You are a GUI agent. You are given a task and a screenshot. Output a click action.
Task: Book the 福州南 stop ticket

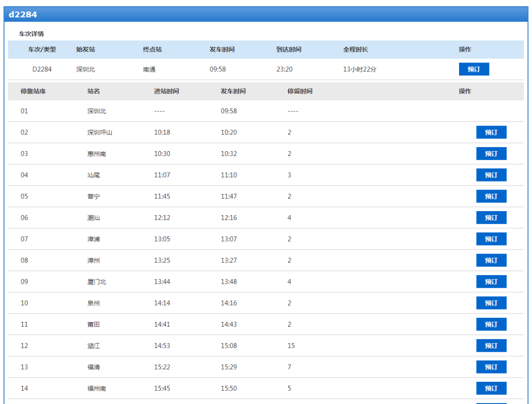(491, 388)
